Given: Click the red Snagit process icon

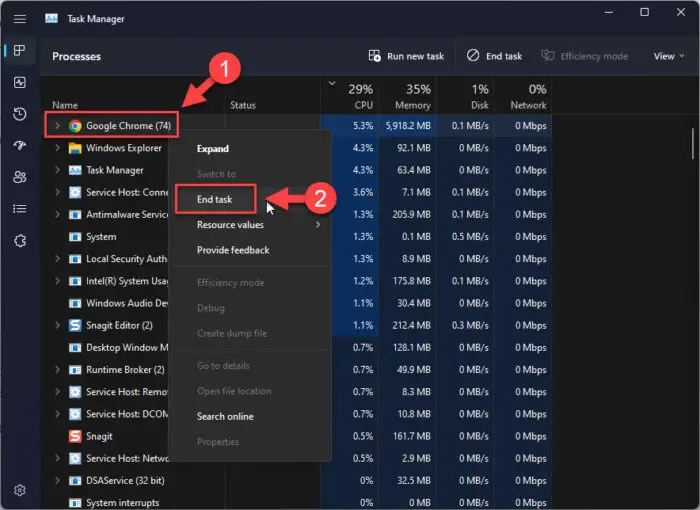Looking at the screenshot, I should click(75, 436).
